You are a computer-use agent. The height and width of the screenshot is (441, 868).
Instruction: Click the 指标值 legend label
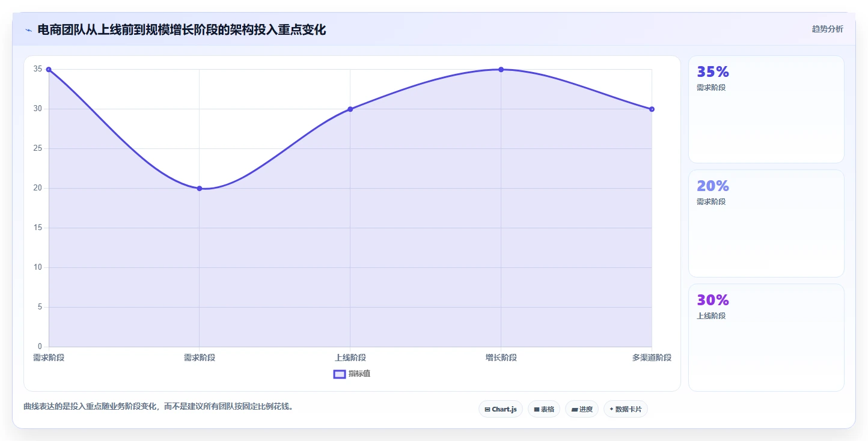tap(359, 374)
